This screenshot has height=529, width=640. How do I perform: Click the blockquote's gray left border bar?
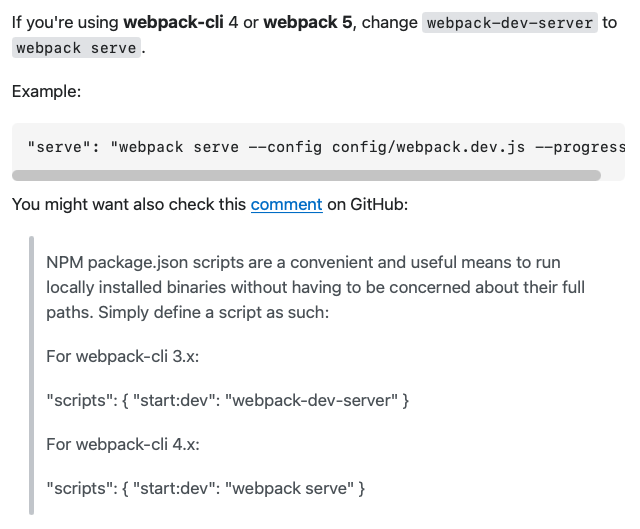point(32,375)
